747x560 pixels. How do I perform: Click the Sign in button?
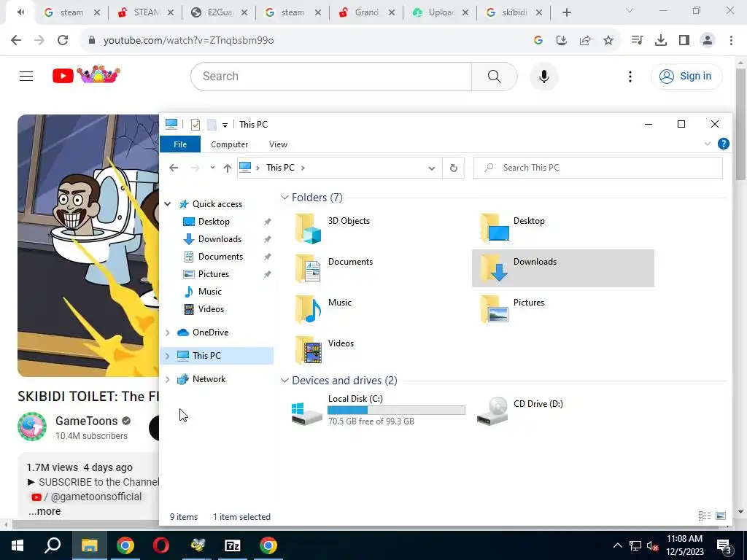(x=686, y=76)
